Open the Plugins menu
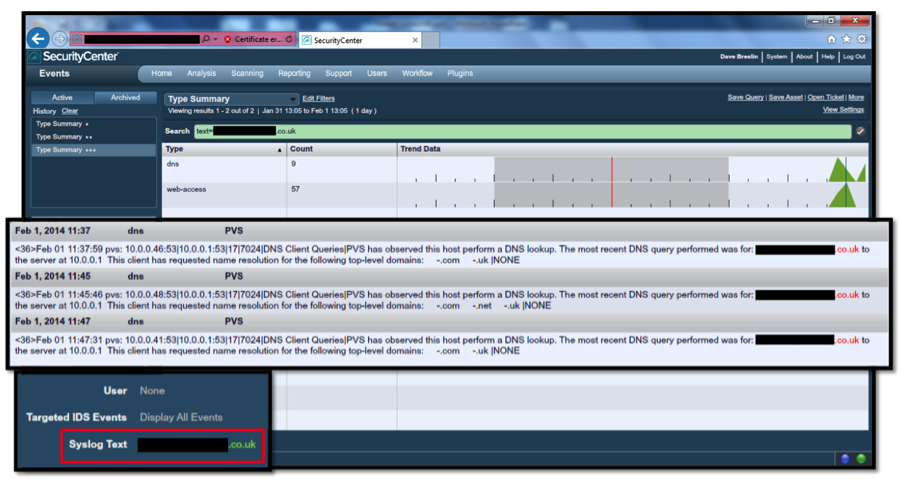Viewport: 900px width, 484px height. [x=460, y=73]
